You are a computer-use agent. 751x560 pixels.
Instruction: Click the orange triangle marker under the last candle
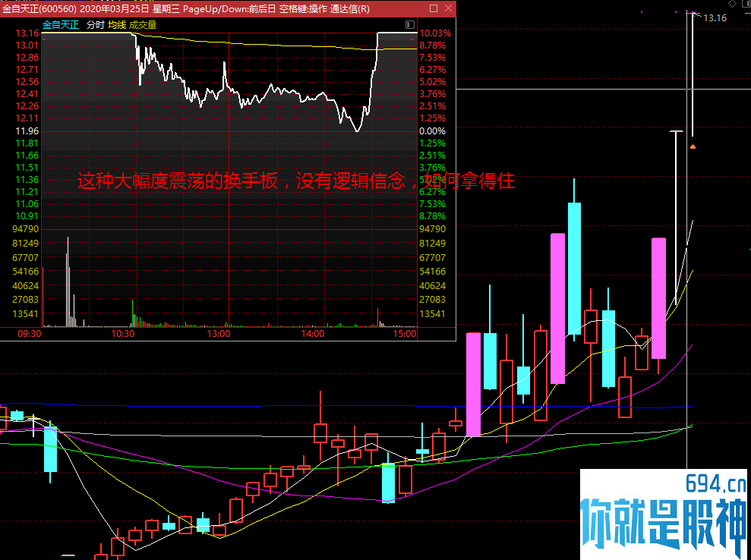click(693, 146)
